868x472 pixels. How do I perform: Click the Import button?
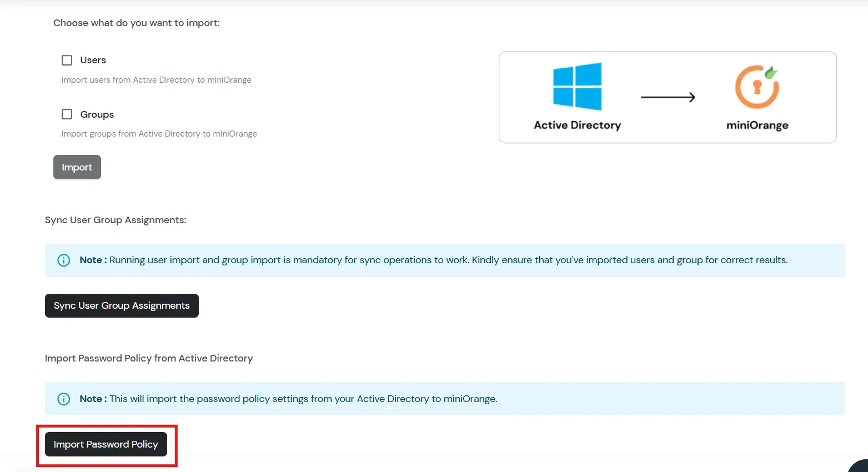77,167
